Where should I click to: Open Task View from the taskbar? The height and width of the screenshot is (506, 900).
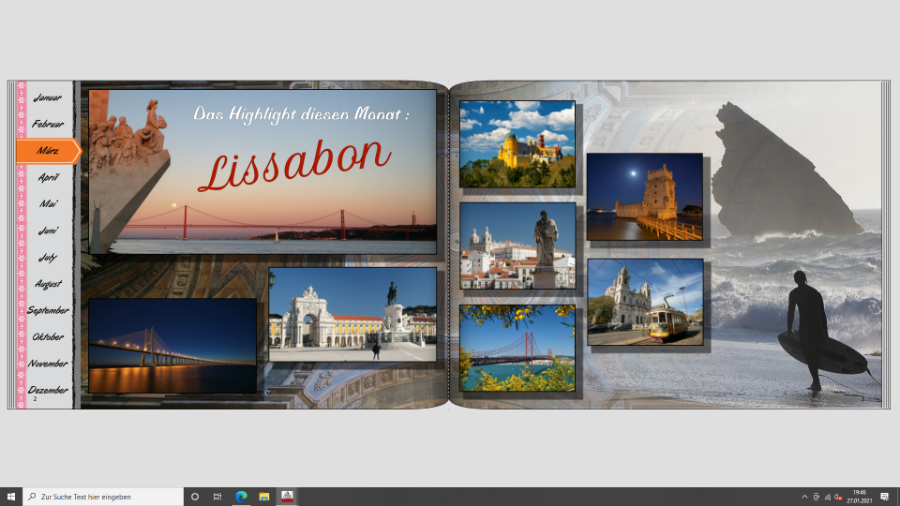pos(218,496)
